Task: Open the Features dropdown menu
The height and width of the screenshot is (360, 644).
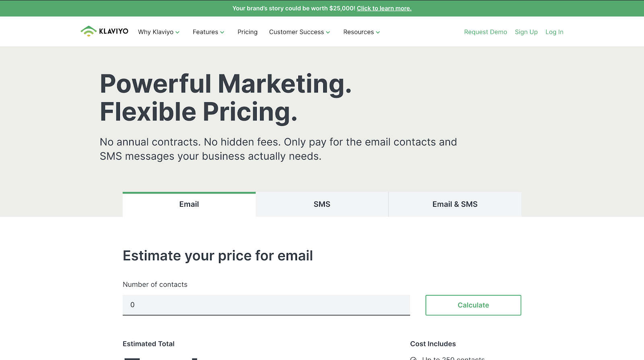Action: (x=208, y=32)
